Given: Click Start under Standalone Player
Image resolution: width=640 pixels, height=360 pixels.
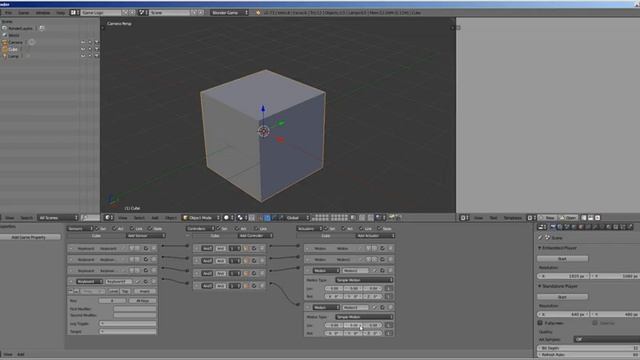Looking at the screenshot, I should tap(562, 297).
